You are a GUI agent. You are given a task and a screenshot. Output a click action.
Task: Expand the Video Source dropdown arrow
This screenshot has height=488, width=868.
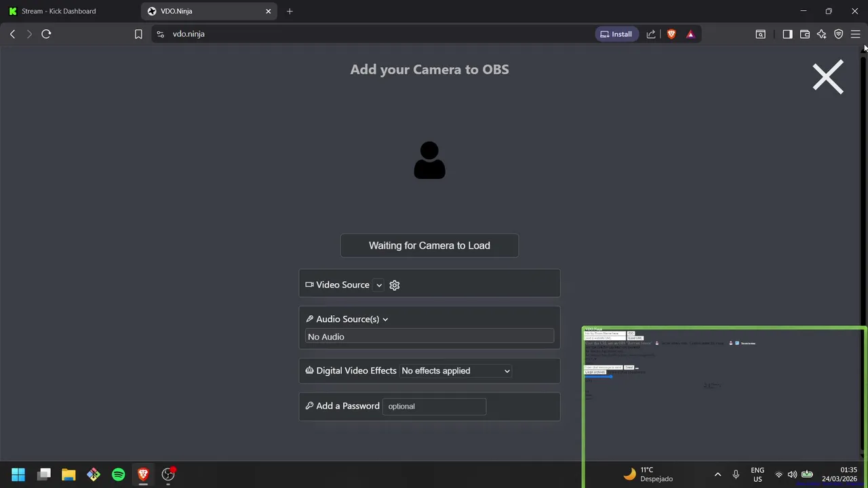(379, 285)
